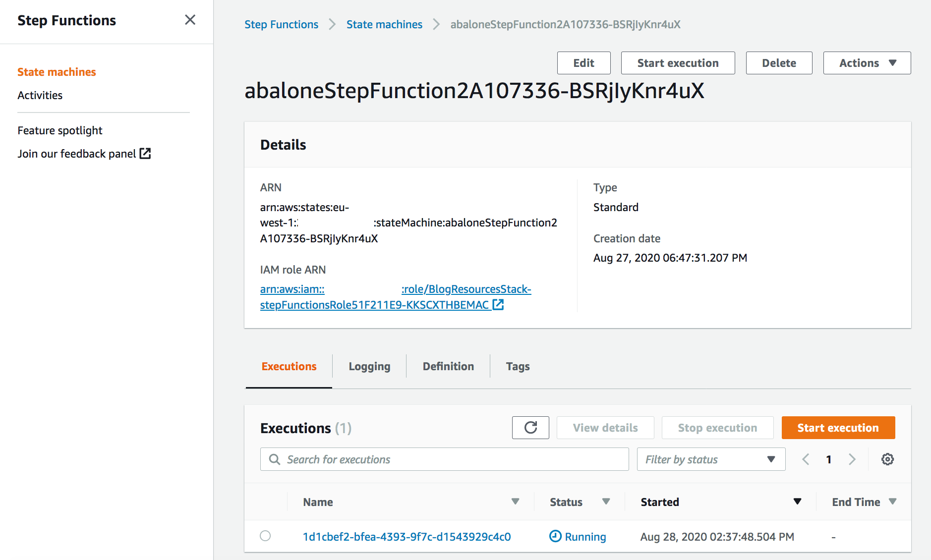Click the orange Start execution button
This screenshot has width=931, height=560.
838,428
